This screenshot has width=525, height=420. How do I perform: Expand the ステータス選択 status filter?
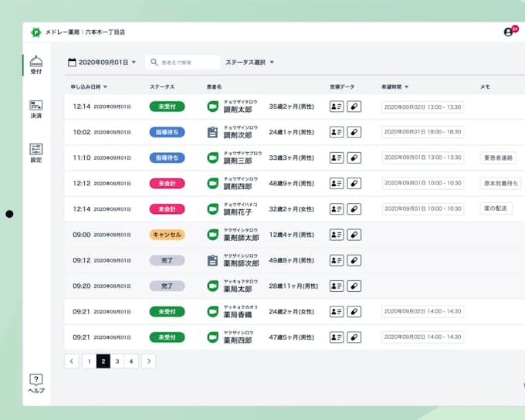click(x=249, y=62)
